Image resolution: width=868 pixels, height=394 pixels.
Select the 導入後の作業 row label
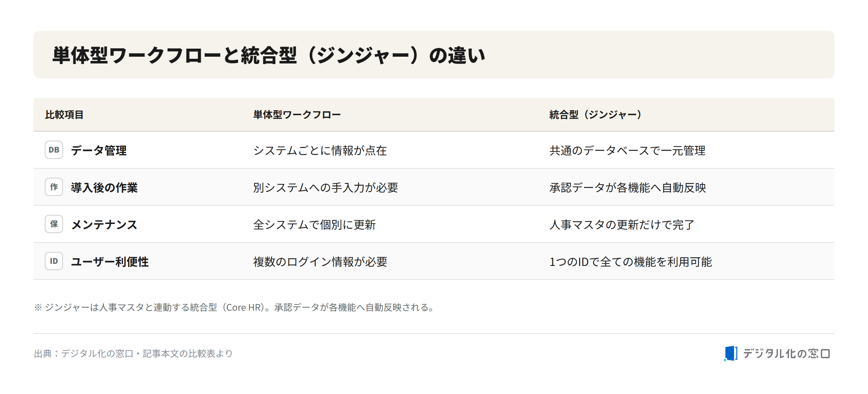(x=104, y=188)
